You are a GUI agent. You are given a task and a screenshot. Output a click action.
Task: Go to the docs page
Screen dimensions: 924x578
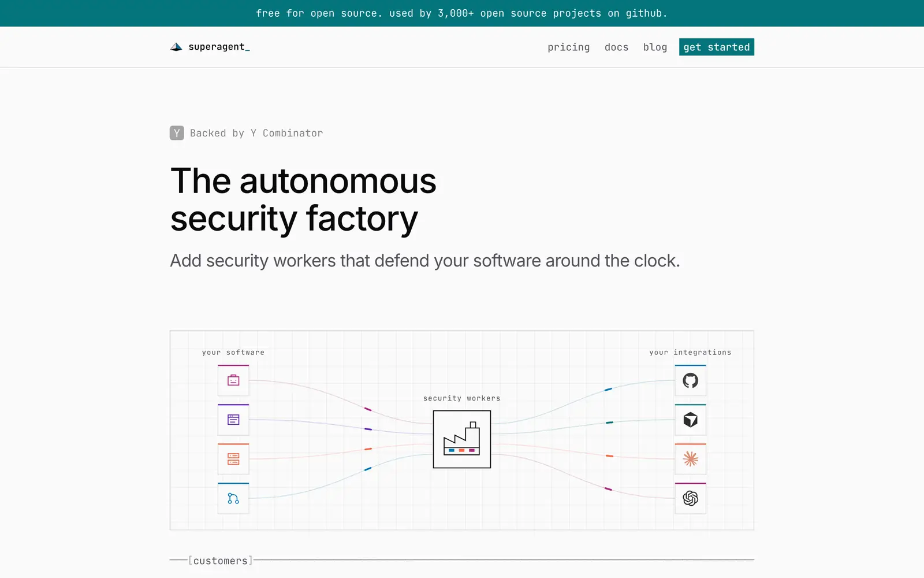coord(616,47)
